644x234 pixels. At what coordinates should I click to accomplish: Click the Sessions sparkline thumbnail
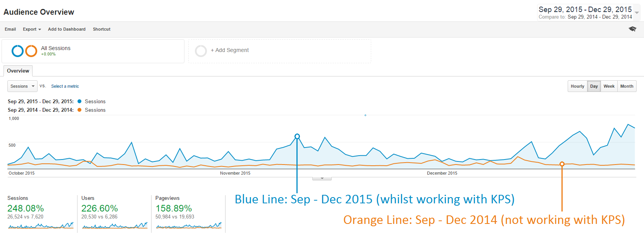click(x=41, y=225)
